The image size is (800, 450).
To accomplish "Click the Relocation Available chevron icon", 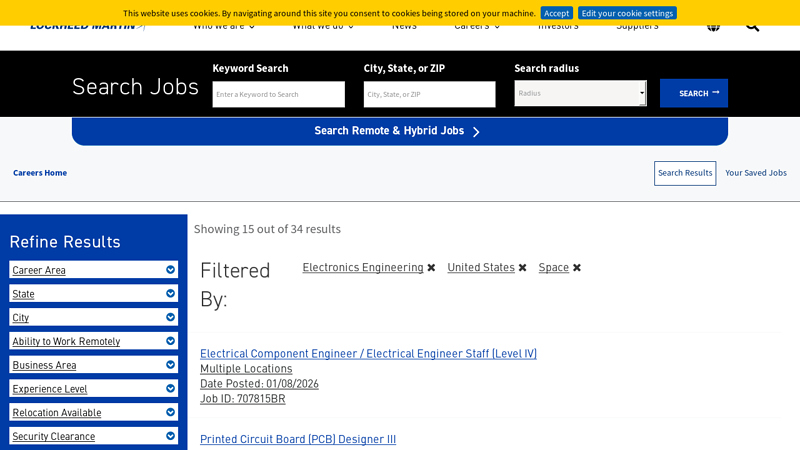I will (170, 412).
